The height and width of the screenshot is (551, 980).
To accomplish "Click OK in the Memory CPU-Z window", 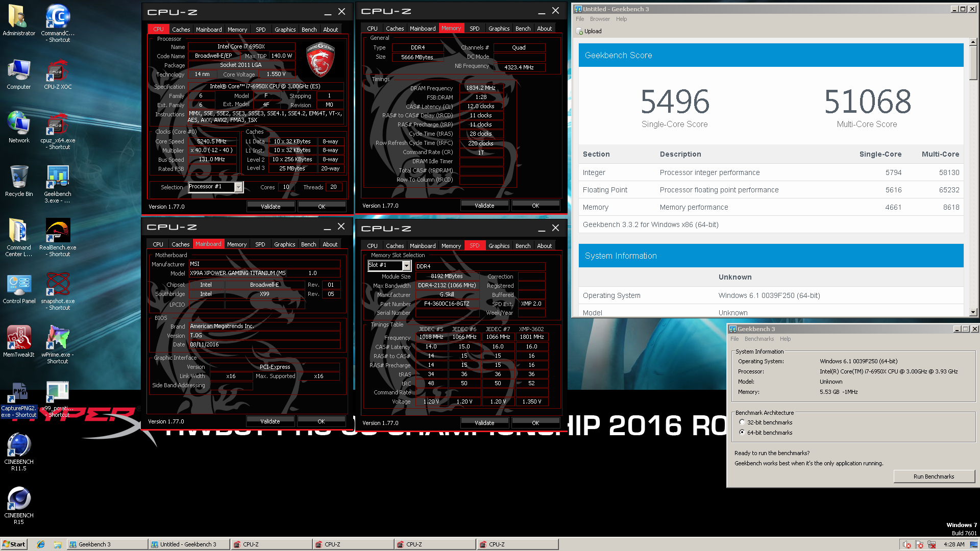I will tap(535, 206).
